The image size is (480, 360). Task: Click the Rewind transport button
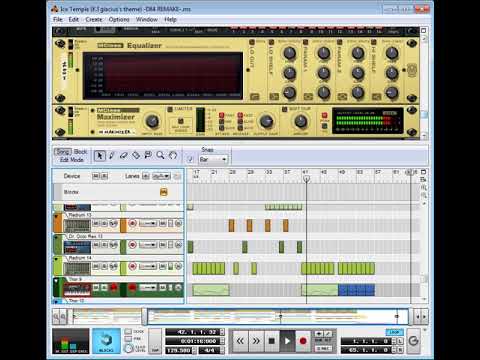coord(240,341)
